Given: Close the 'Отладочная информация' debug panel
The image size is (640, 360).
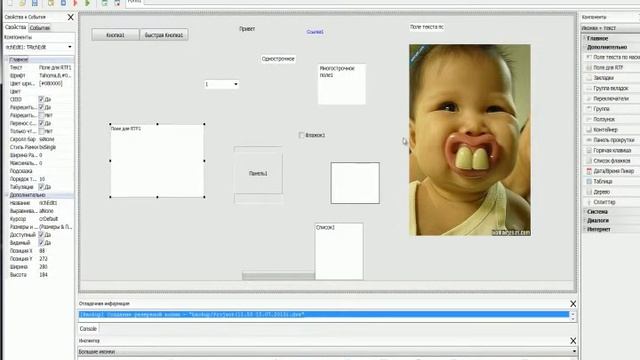Looking at the screenshot, I should pos(573,304).
